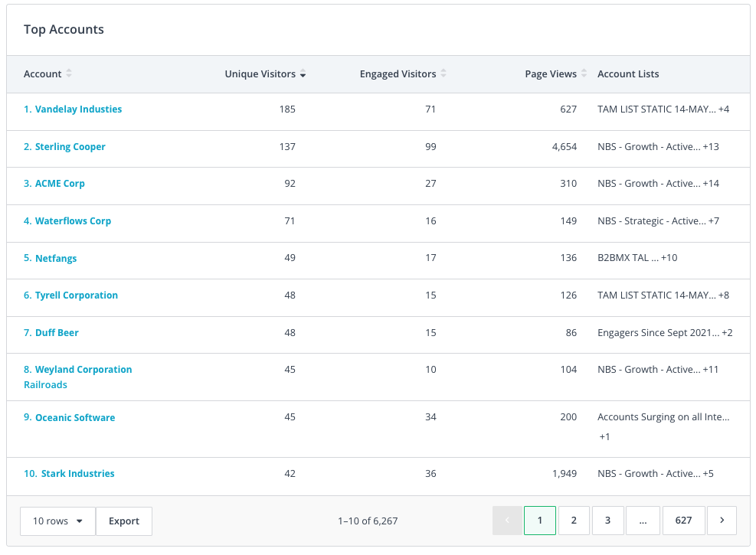Viewport: 756px width, 555px height.
Task: Click Vandelay's 627 page views value
Action: [x=568, y=109]
